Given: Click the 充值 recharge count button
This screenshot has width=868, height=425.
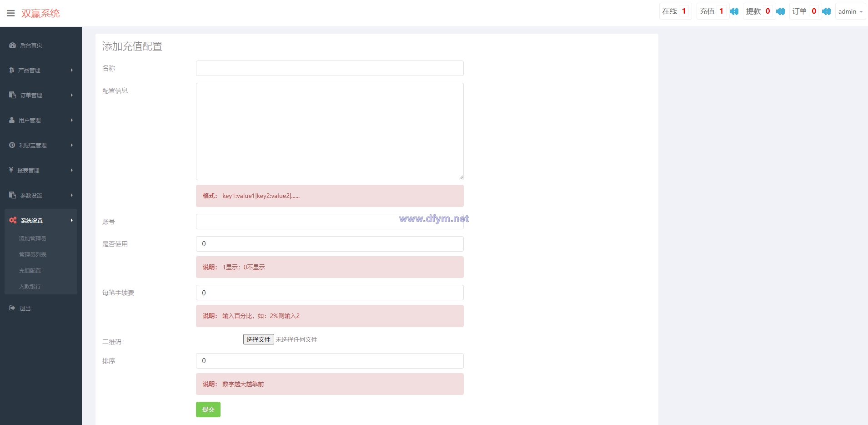Looking at the screenshot, I should [x=712, y=11].
